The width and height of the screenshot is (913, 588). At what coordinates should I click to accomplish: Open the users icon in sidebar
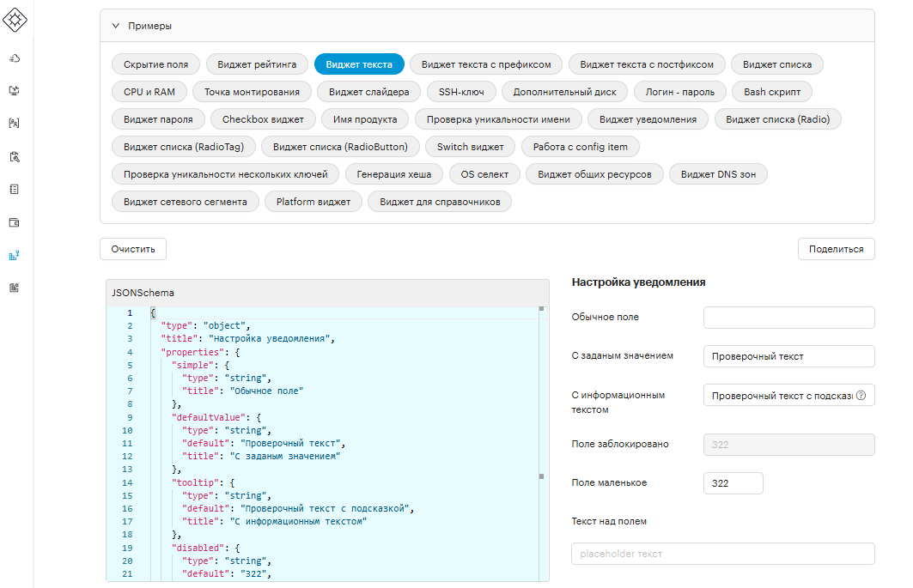[x=15, y=124]
